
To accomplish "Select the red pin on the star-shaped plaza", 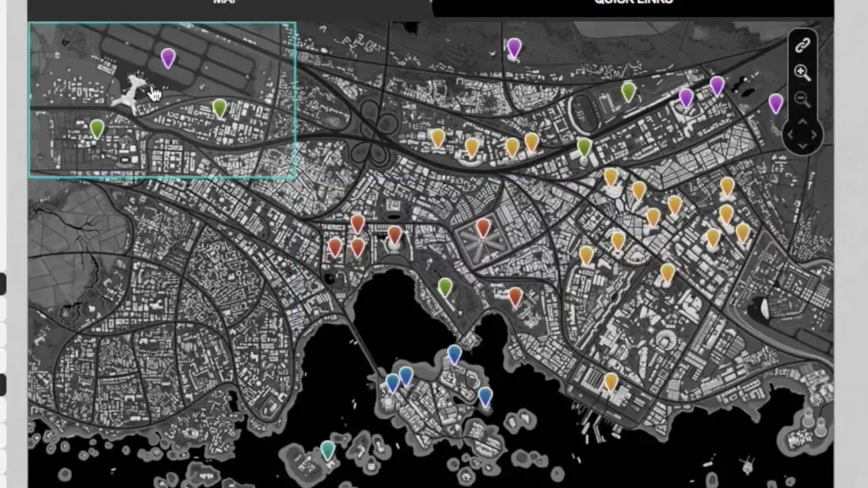I will [x=483, y=228].
